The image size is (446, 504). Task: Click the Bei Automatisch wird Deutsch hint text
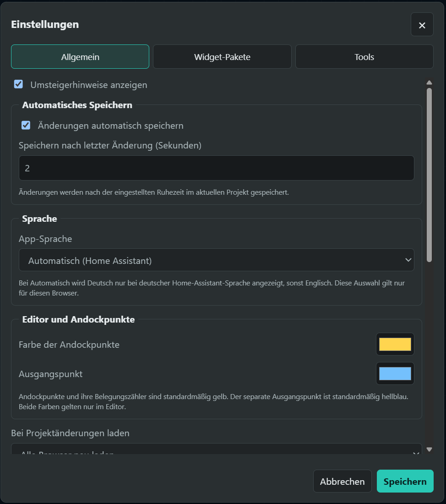pyautogui.click(x=212, y=288)
